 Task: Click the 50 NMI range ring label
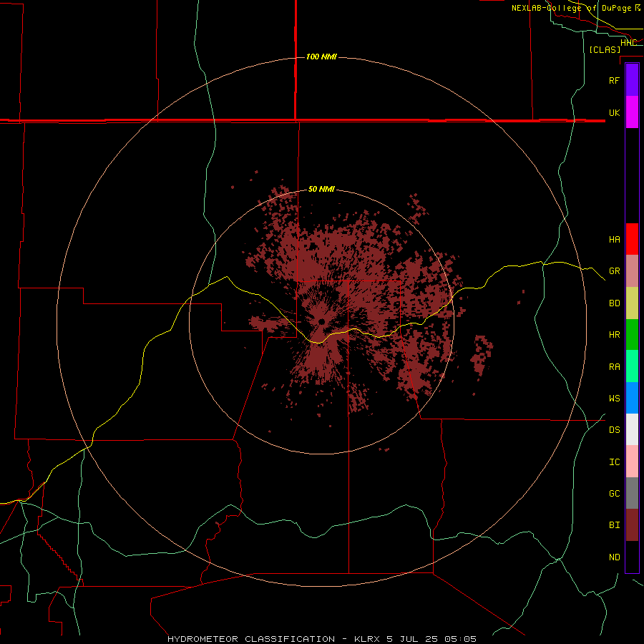pyautogui.click(x=321, y=190)
